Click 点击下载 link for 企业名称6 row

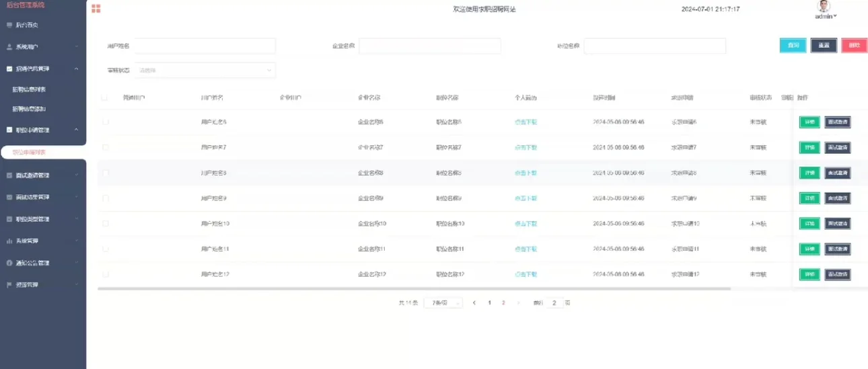(526, 122)
